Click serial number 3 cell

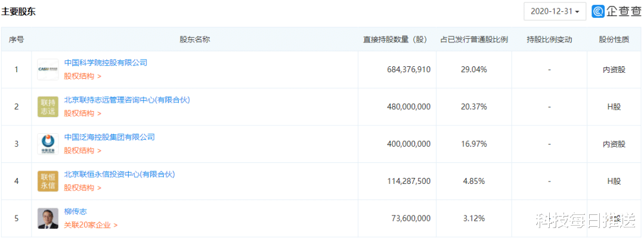17,144
